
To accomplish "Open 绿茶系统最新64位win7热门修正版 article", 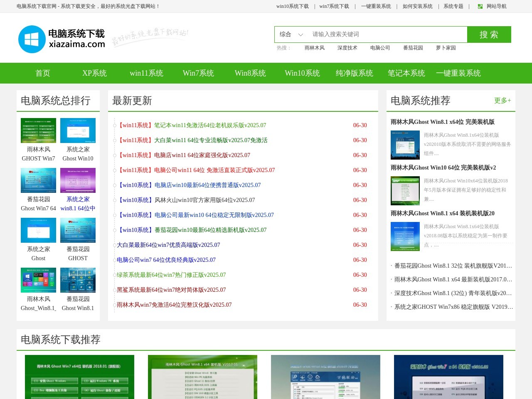I will pos(171,275).
